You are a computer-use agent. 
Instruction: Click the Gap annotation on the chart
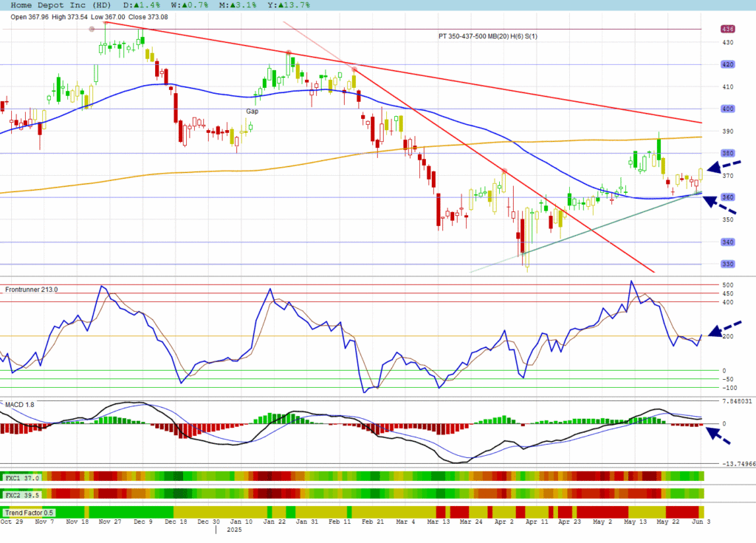pos(252,111)
